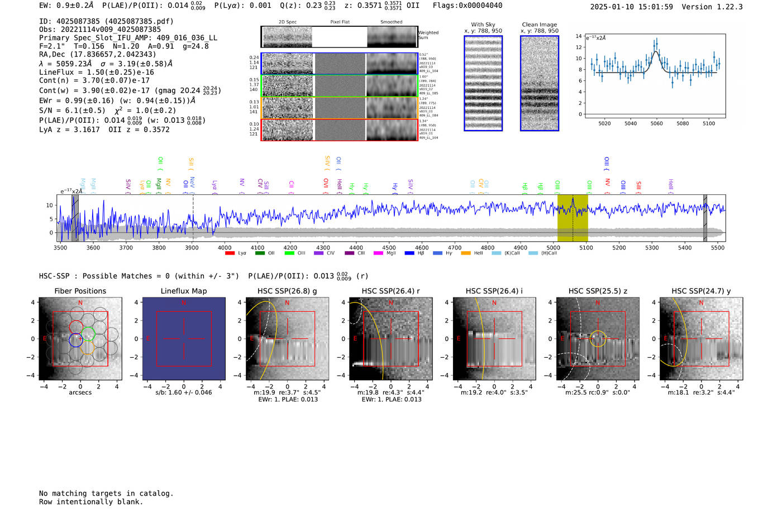Open the HSC SSP(26.4) i cutout

pyautogui.click(x=494, y=339)
